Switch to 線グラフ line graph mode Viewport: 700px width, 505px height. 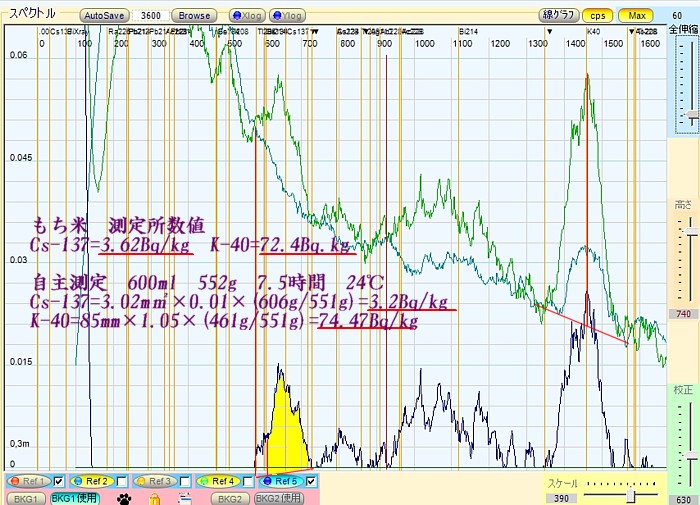(x=559, y=16)
